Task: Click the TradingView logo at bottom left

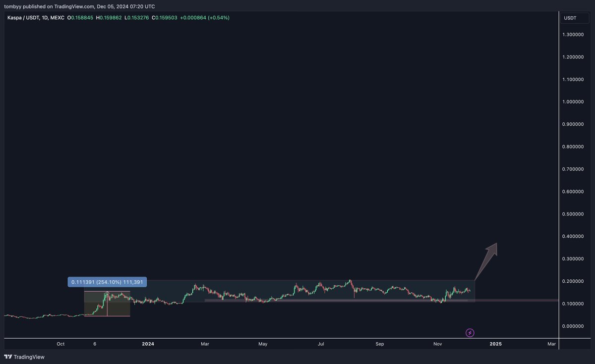Action: (24, 357)
